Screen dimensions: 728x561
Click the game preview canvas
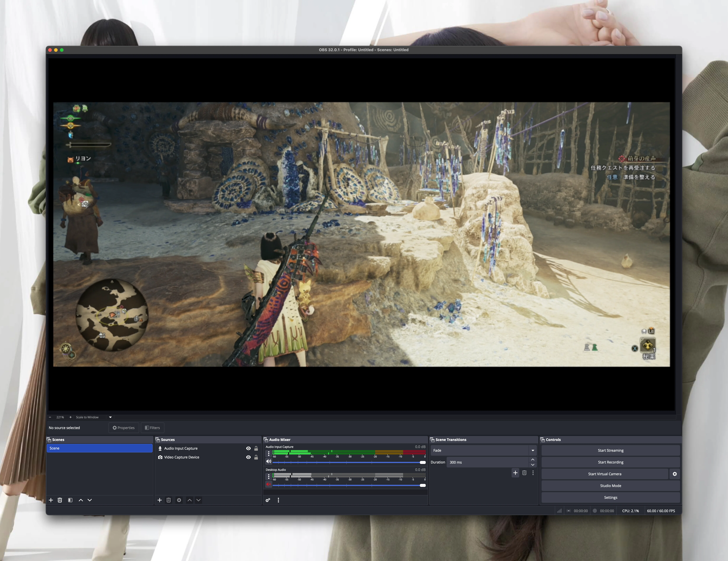click(361, 234)
